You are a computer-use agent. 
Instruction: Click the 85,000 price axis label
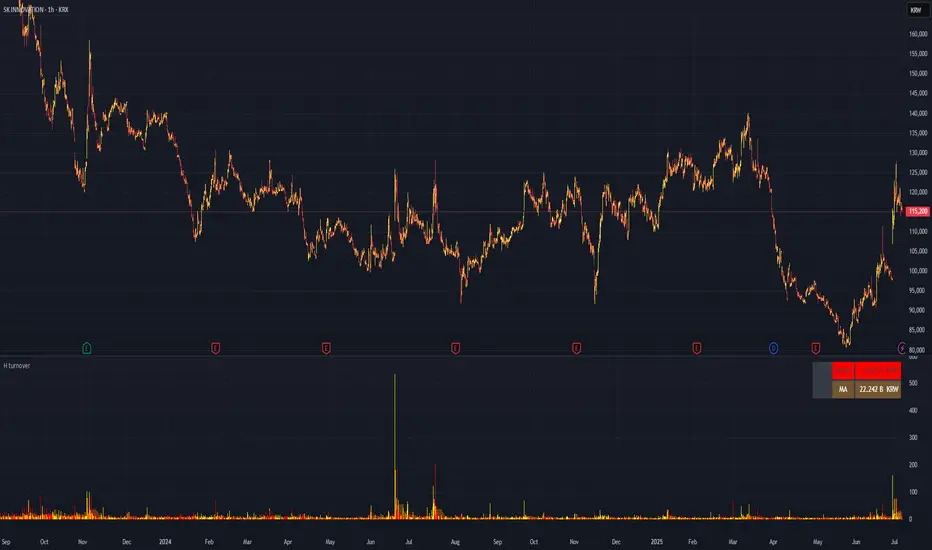918,330
